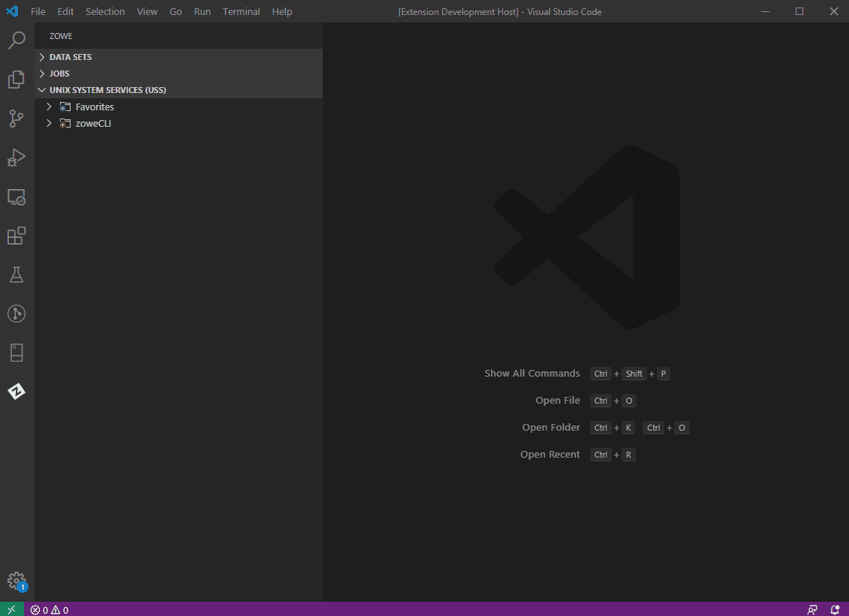Click the DATA SETS header text
The width and height of the screenshot is (849, 616).
[x=71, y=57]
